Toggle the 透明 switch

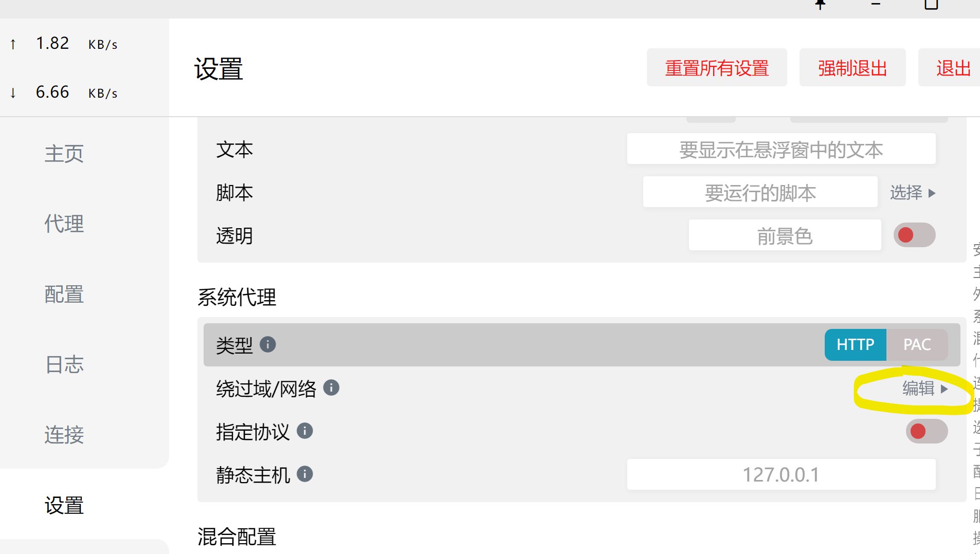click(914, 235)
